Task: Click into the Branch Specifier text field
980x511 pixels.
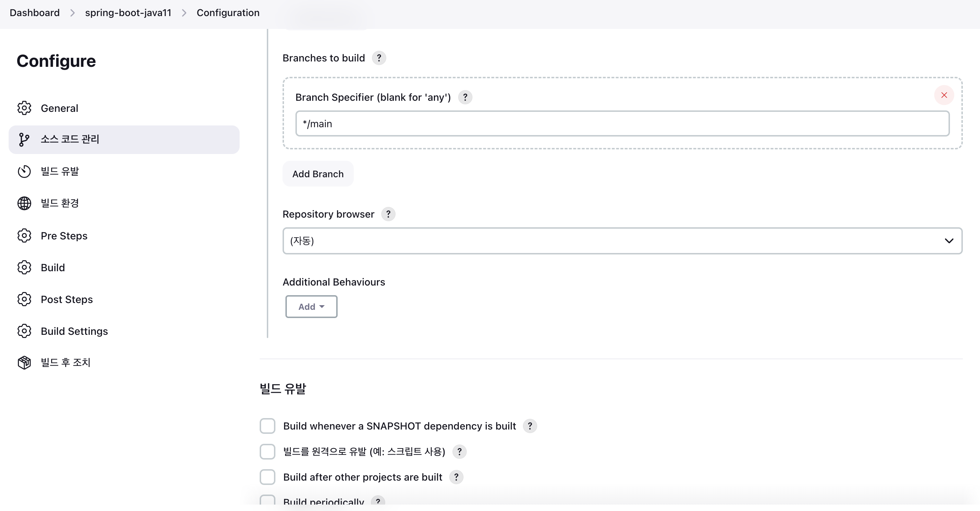Action: point(622,124)
